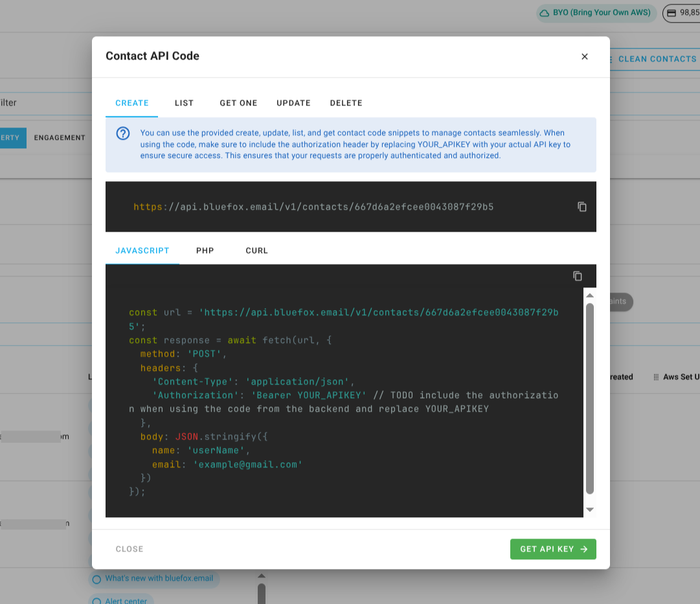Select the JAVASCRIPT language tab
Viewport: 700px width, 604px height.
[x=142, y=251]
